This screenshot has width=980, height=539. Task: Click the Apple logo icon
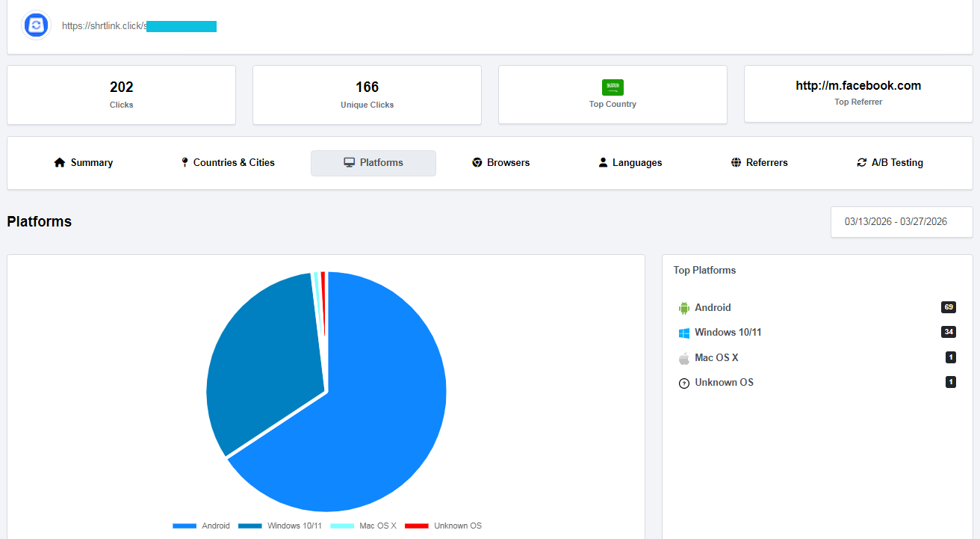click(683, 358)
